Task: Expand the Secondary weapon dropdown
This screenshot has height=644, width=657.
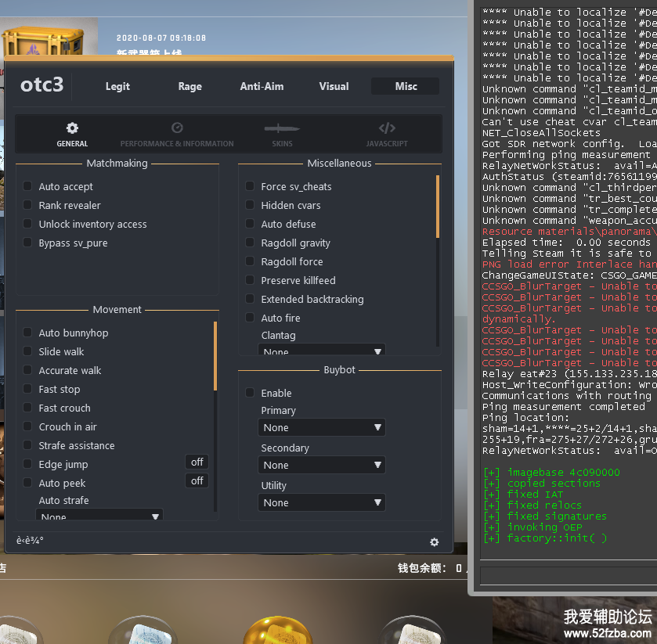Action: [x=322, y=466]
